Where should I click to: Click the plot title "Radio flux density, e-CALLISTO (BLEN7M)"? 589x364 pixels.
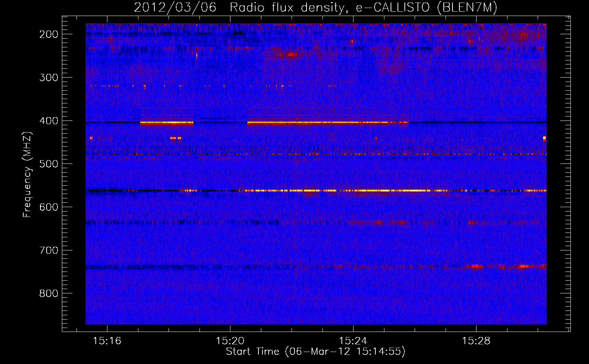(363, 8)
